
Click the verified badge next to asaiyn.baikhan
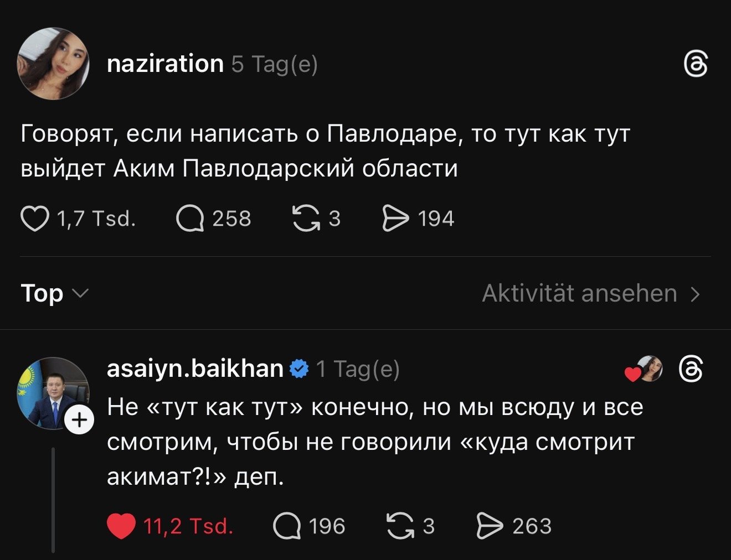[299, 369]
